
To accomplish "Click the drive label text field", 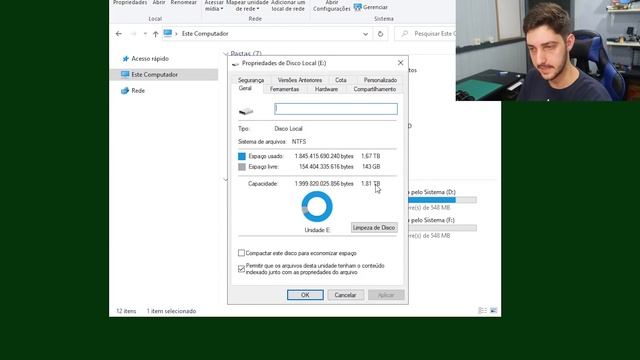I will (336, 109).
